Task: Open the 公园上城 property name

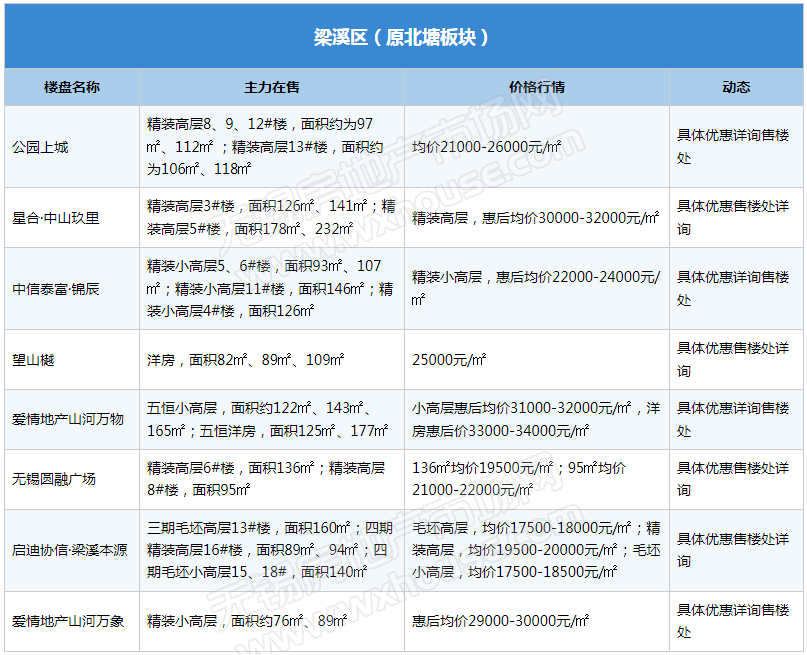Action: pos(41,147)
